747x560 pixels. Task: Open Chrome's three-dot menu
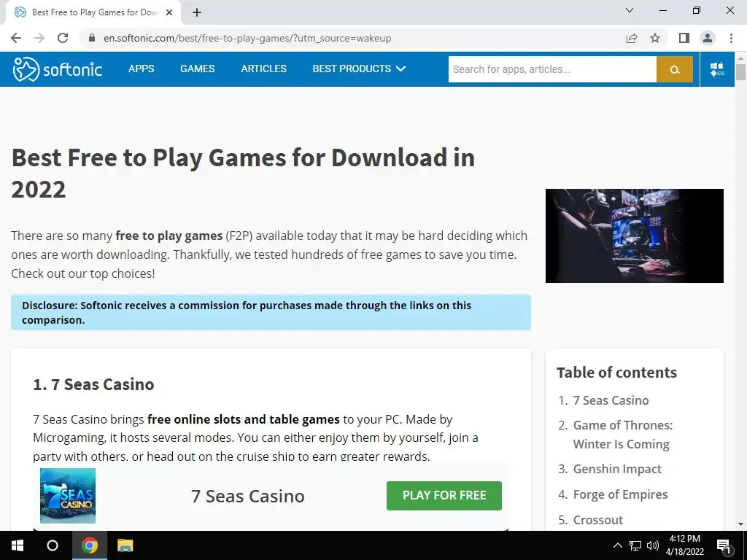(731, 38)
